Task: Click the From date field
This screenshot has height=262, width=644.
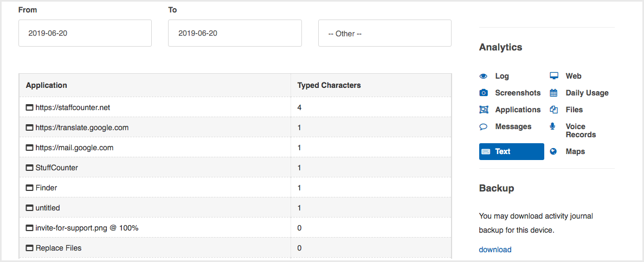Action: pos(85,33)
